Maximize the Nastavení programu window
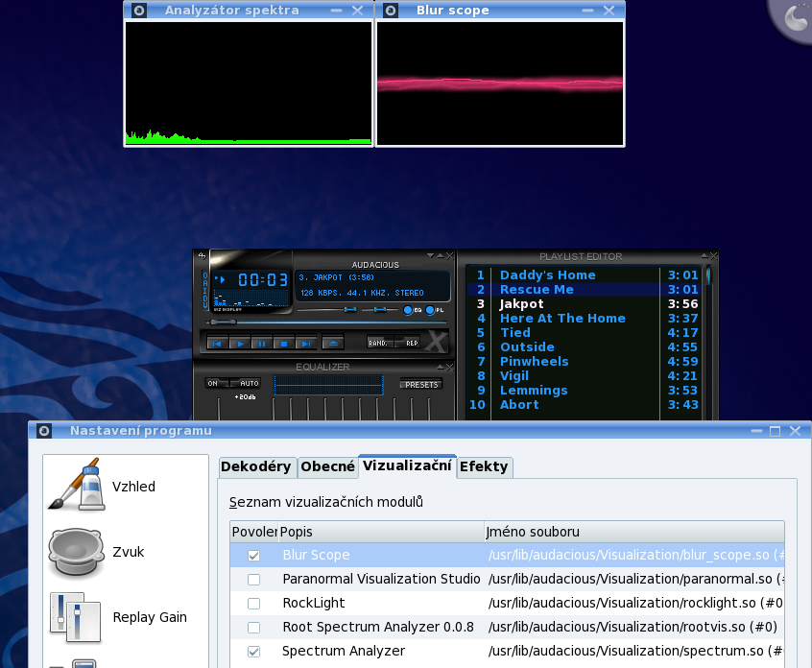Viewport: 812px width, 668px height. [776, 431]
